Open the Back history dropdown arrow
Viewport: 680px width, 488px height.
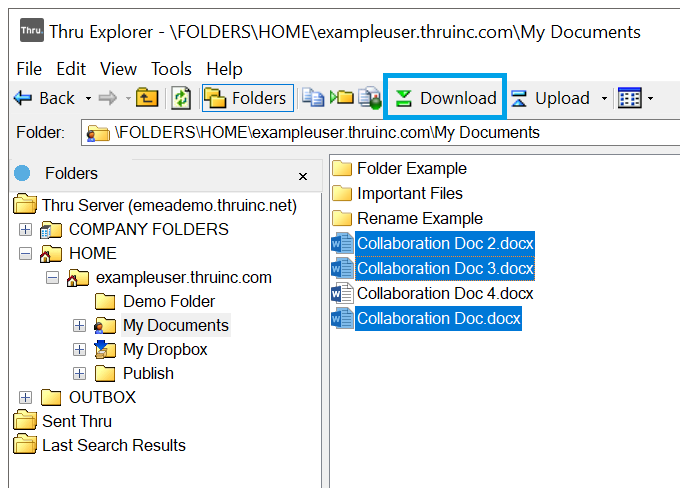(88, 98)
